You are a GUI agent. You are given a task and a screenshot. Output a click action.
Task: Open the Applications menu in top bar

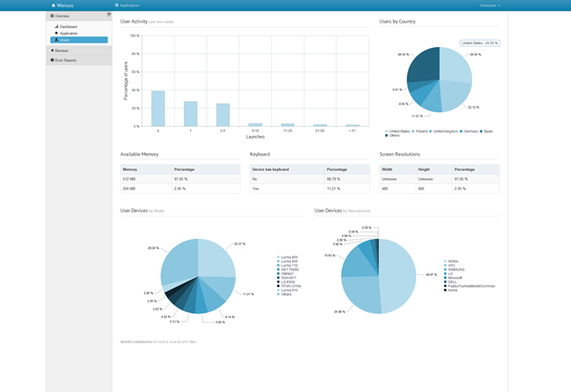coord(129,5)
